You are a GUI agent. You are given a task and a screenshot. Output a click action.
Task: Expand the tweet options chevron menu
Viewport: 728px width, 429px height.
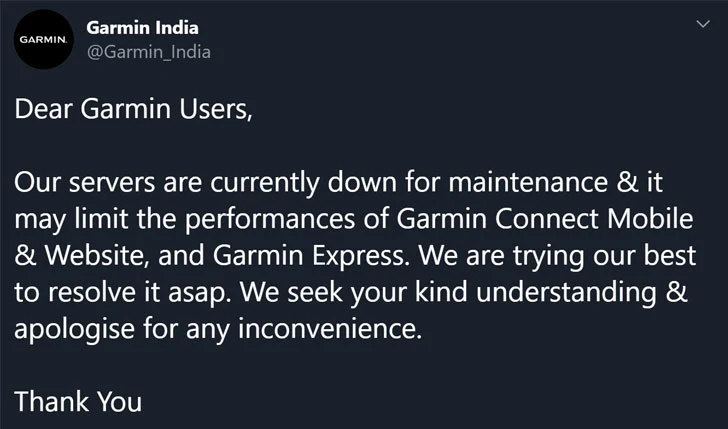click(703, 24)
